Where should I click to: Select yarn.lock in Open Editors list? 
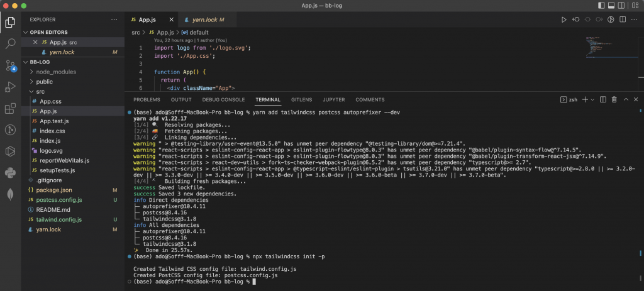click(73, 52)
